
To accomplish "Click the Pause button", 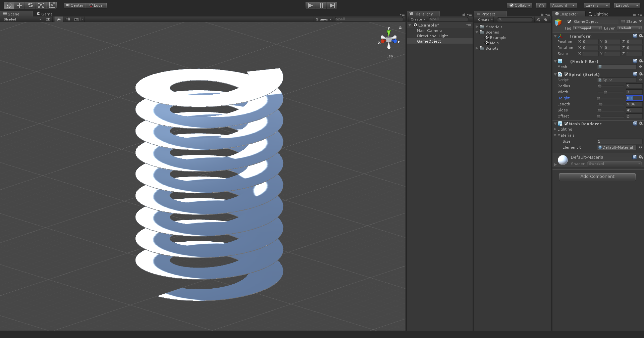I will [321, 5].
